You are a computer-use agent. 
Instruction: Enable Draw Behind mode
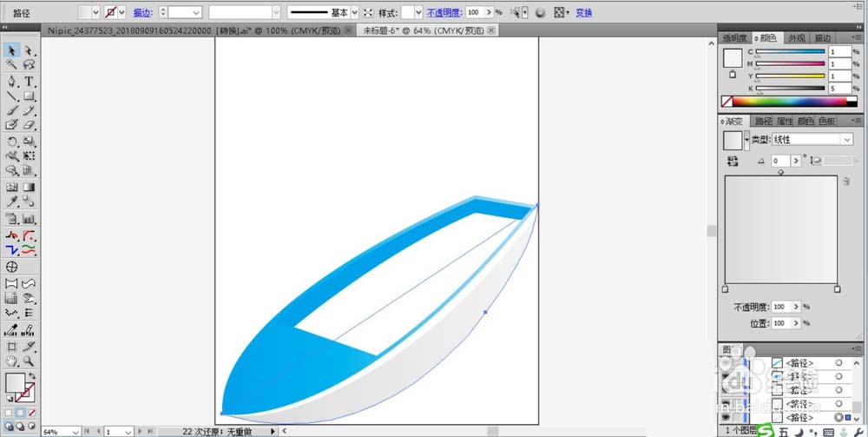click(20, 427)
